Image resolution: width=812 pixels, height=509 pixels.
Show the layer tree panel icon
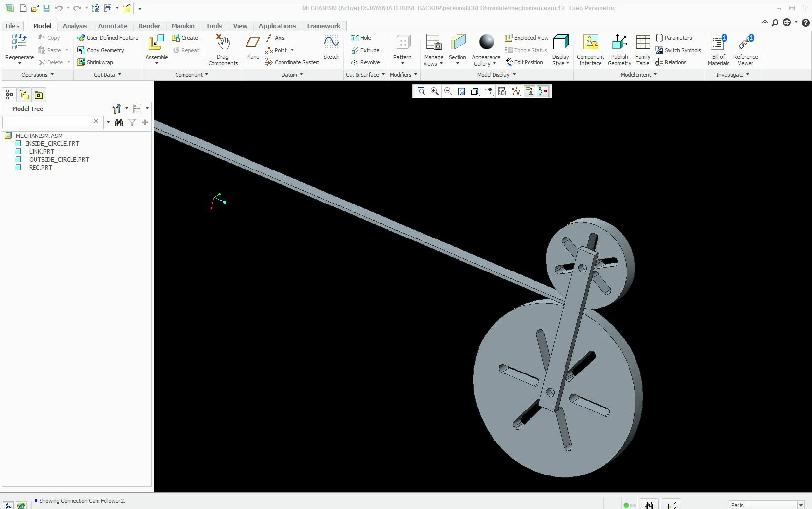[24, 95]
